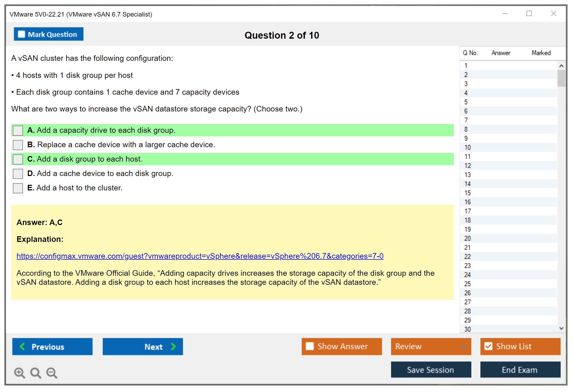Select question 22 in the question list

click(x=467, y=257)
